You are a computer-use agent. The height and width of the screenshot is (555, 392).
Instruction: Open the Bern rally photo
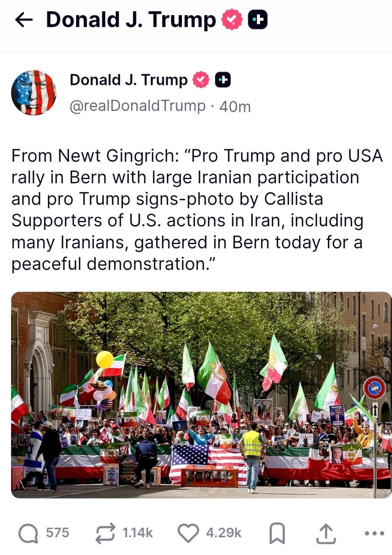click(201, 395)
